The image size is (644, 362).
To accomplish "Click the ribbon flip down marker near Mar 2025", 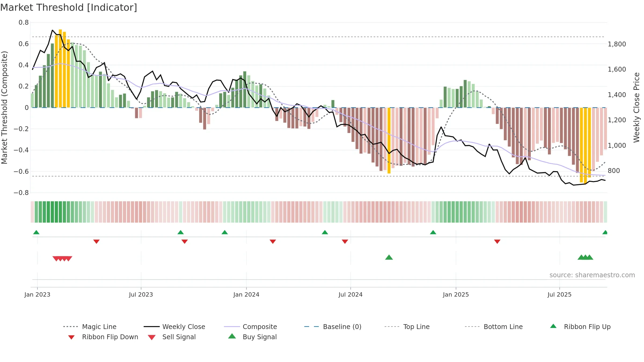I will coord(497,242).
